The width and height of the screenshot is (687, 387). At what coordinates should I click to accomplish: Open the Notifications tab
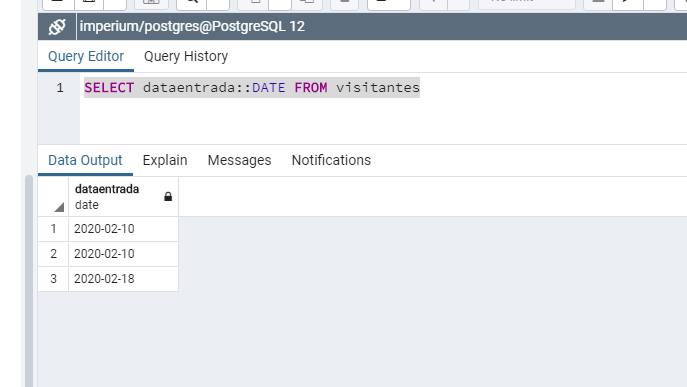331,160
